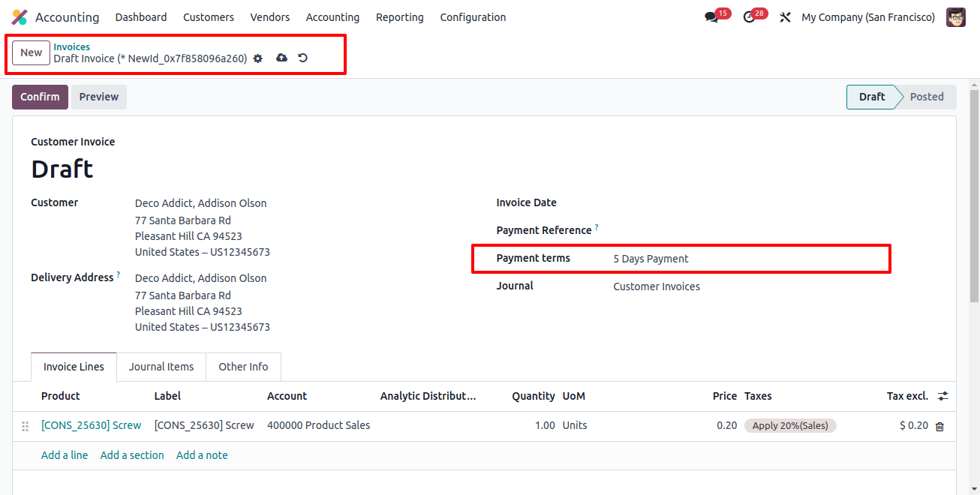Screen dimensions: 980x495
Task: Fill in the Payment Reference field
Action: click(776, 231)
